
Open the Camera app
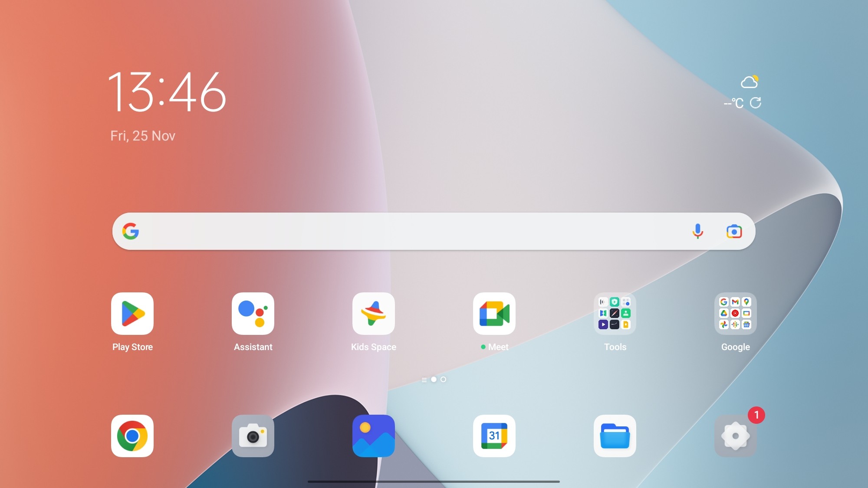(253, 436)
